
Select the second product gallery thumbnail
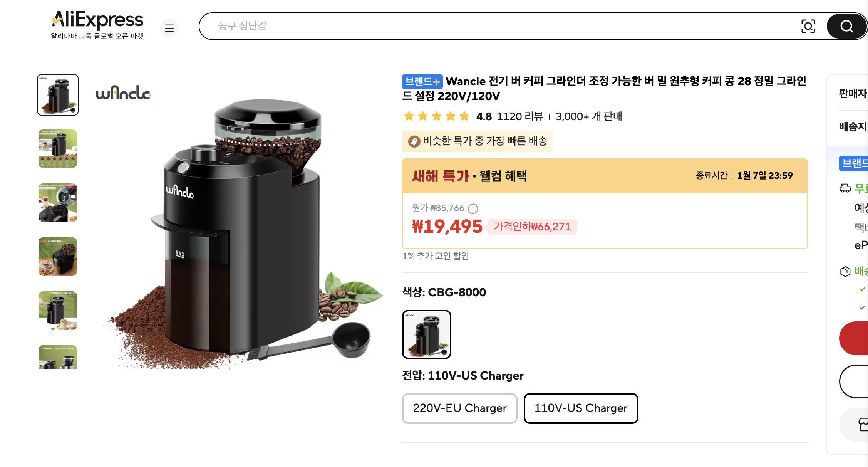click(57, 149)
